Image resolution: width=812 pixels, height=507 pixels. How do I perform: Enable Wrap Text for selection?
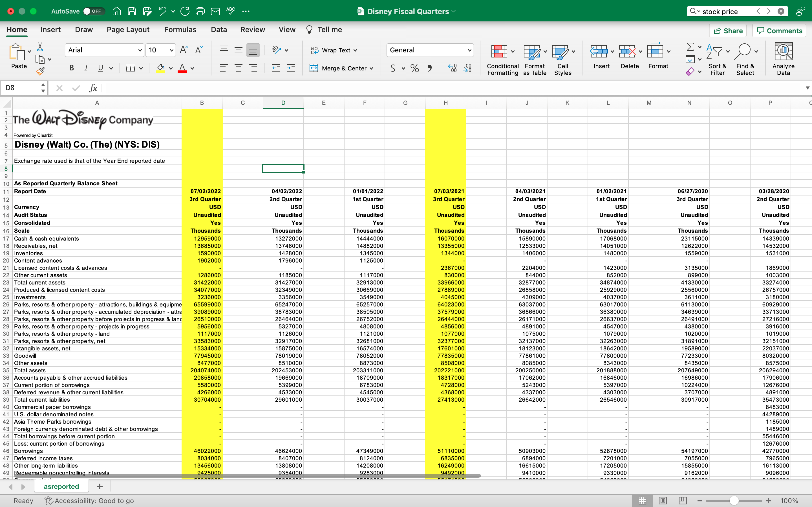334,50
